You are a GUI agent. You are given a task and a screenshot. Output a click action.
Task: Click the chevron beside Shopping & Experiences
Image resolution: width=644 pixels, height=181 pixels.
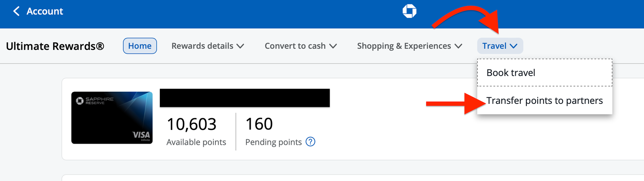[458, 46]
